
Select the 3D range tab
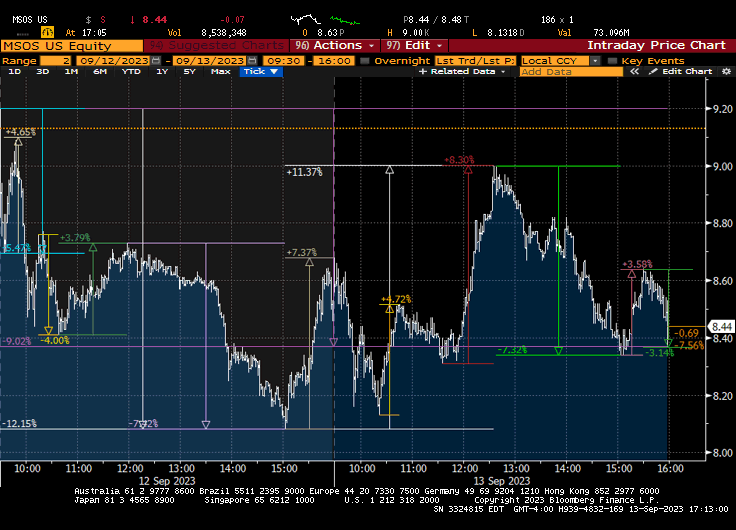[43, 71]
